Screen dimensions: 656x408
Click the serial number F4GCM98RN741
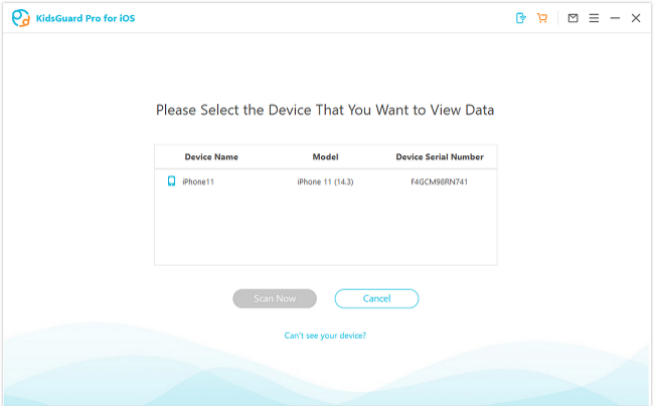(x=439, y=182)
